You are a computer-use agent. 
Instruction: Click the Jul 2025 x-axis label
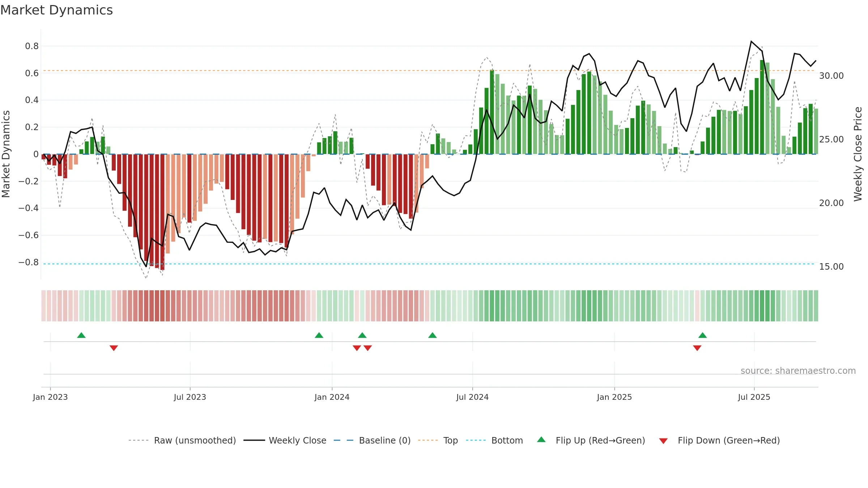[754, 397]
